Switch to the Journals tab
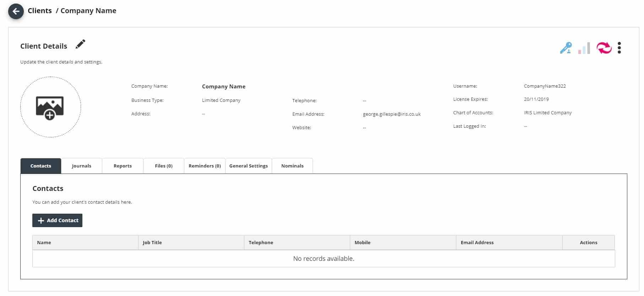 (81, 166)
